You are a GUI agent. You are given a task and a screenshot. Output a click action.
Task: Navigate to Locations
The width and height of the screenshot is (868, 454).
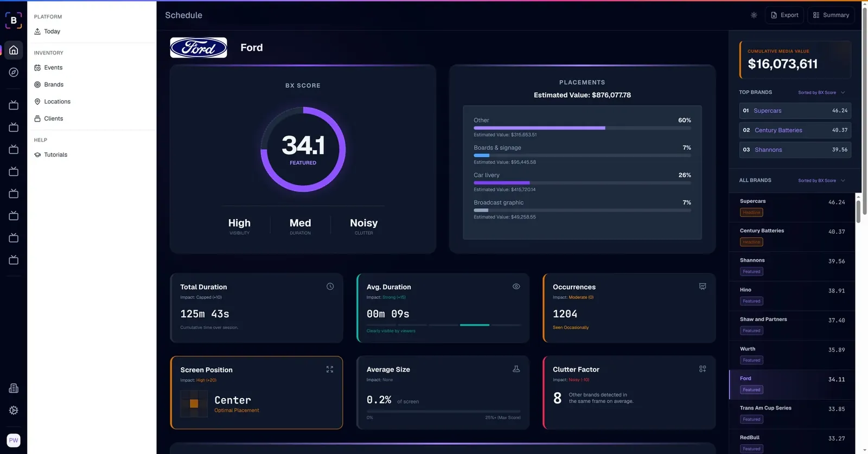coord(57,101)
